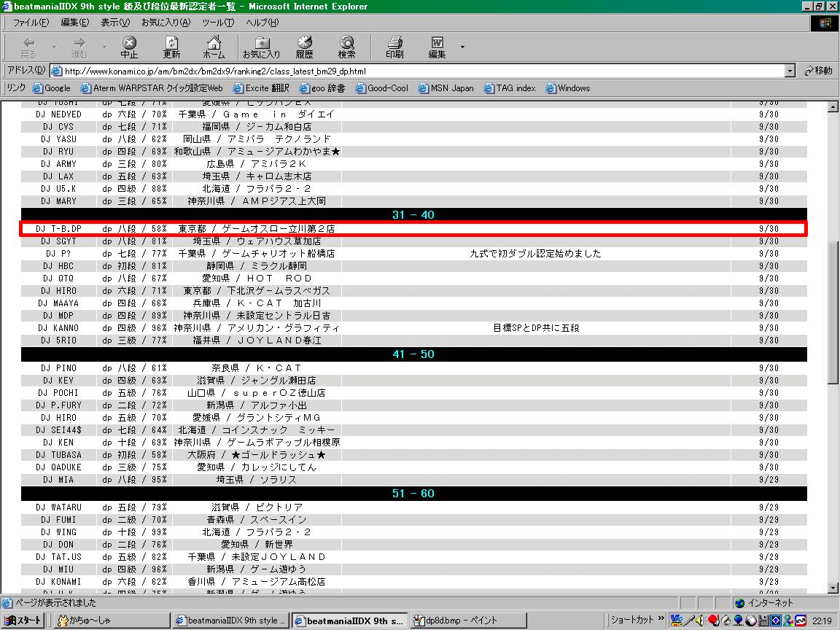The image size is (840, 630).
Task: Click the taskbar clock 22:19
Action: (x=822, y=621)
